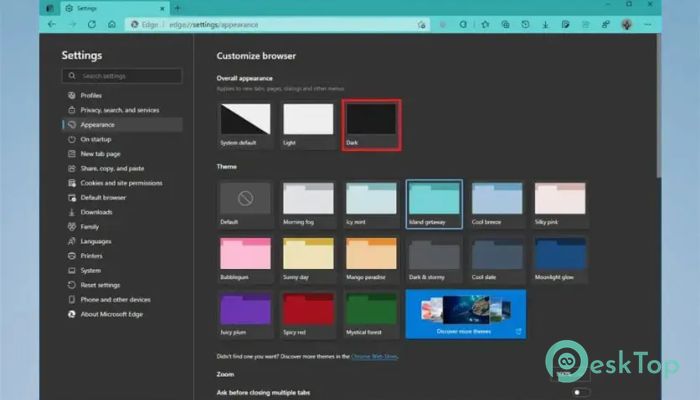Click the Search settings field
Viewport: 700px width, 400px height.
pyautogui.click(x=122, y=76)
